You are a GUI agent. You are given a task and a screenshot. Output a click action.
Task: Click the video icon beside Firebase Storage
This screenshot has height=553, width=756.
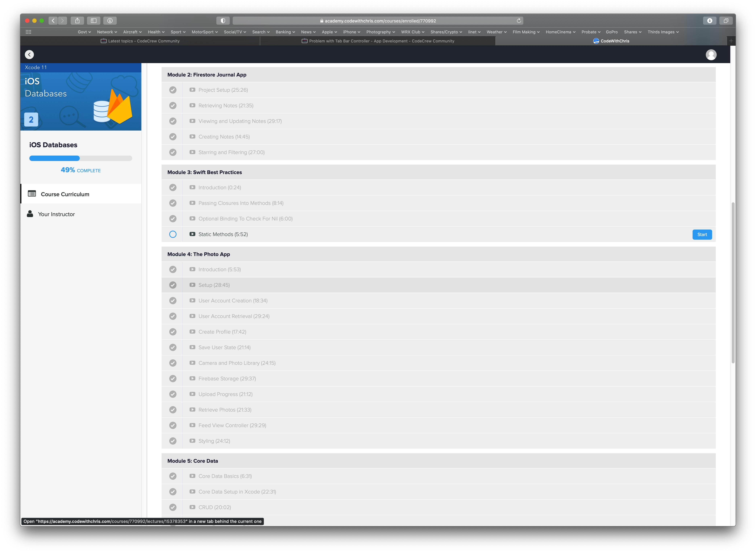192,378
